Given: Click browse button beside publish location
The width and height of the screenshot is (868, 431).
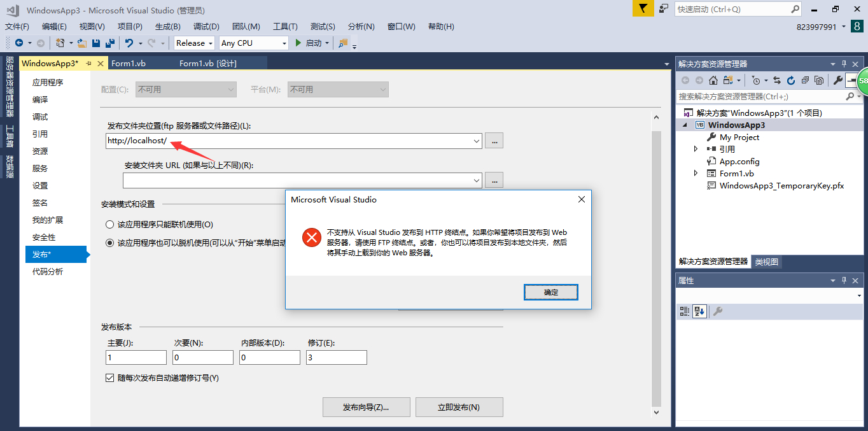Looking at the screenshot, I should point(494,141).
